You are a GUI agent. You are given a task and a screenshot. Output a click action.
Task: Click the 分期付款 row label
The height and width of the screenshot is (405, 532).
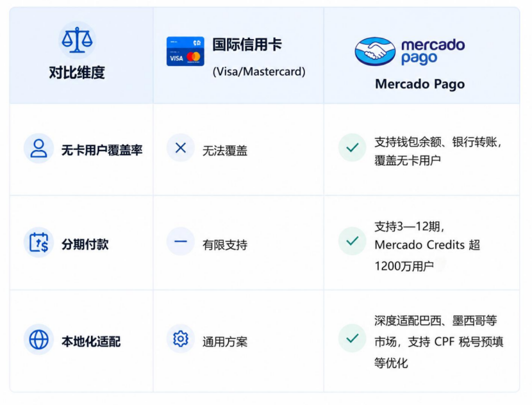pyautogui.click(x=85, y=244)
